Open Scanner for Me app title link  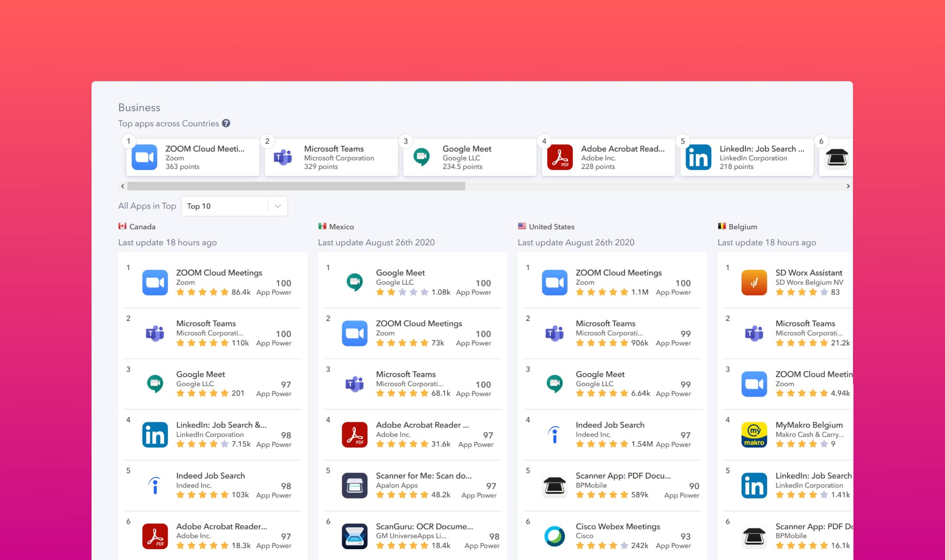423,475
